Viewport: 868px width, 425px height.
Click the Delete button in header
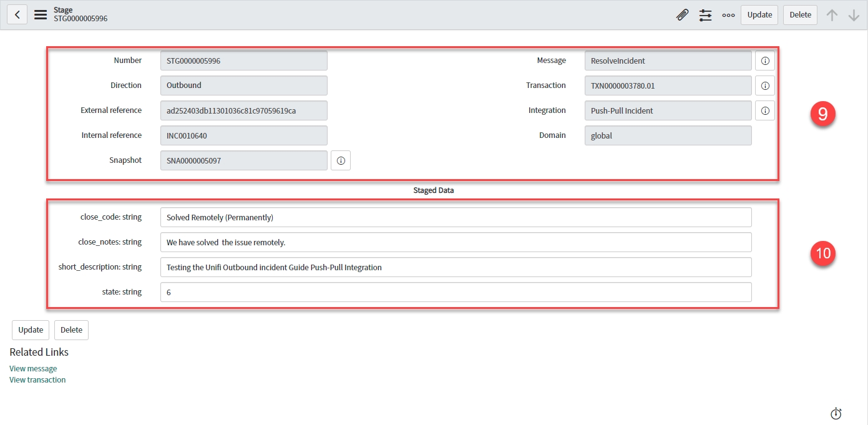(x=800, y=15)
